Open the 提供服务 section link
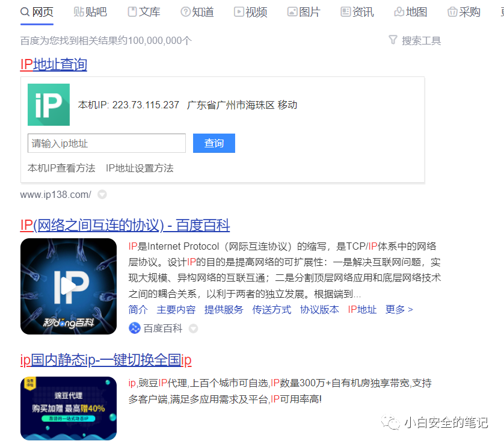This screenshot has height=444, width=504. [224, 310]
